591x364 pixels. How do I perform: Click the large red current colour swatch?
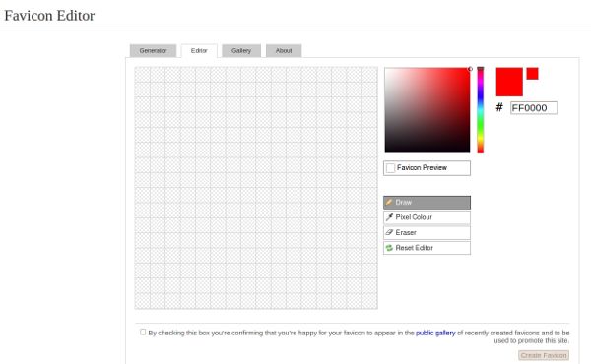(x=509, y=82)
